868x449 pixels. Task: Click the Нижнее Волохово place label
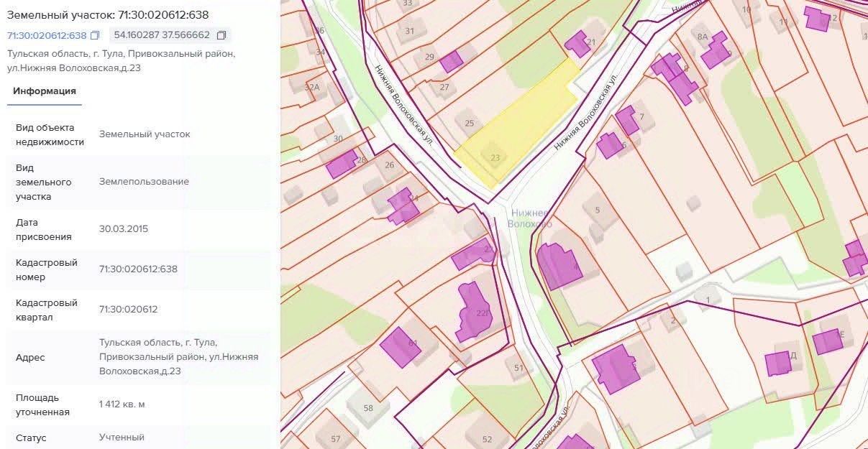click(531, 218)
